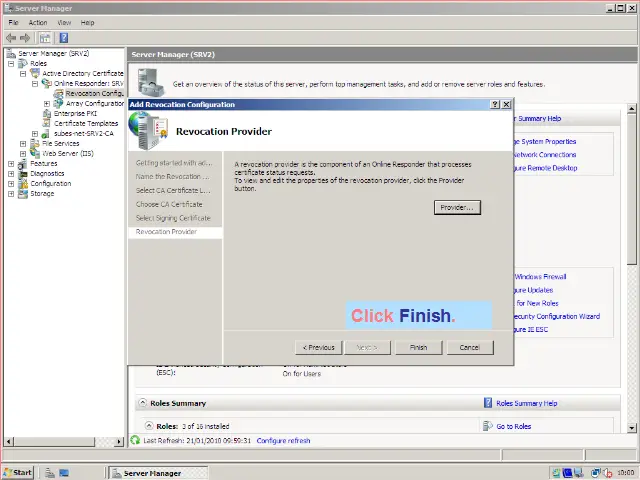Click the dialog's question mark help button
The height and width of the screenshot is (480, 640).
(495, 104)
